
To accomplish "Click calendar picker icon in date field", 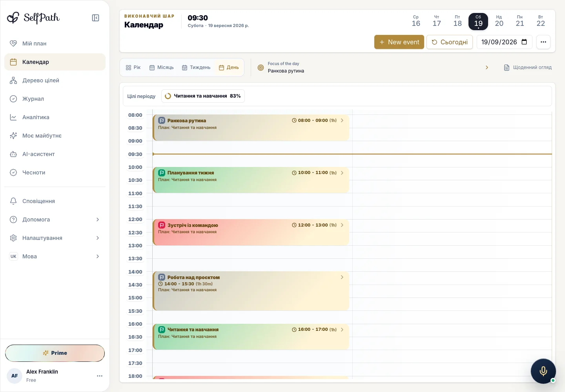I will (524, 42).
